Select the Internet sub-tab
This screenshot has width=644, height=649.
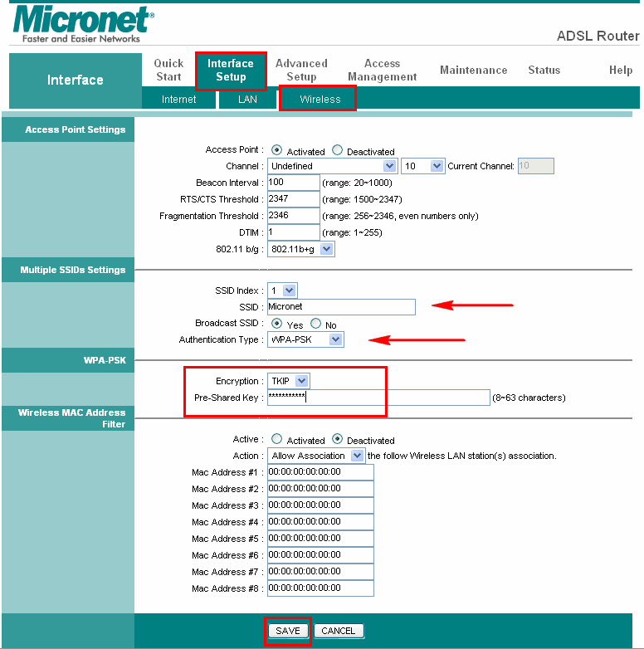coord(178,100)
